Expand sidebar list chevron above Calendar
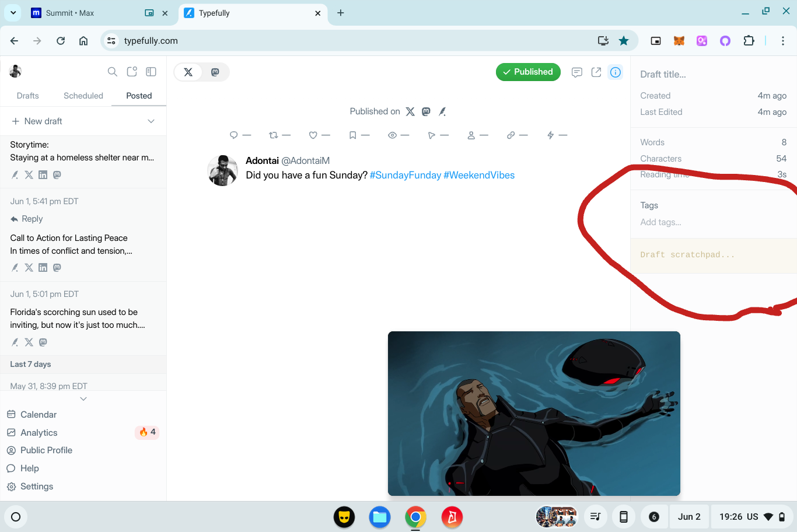Screen dimensions: 797x532 83,399
